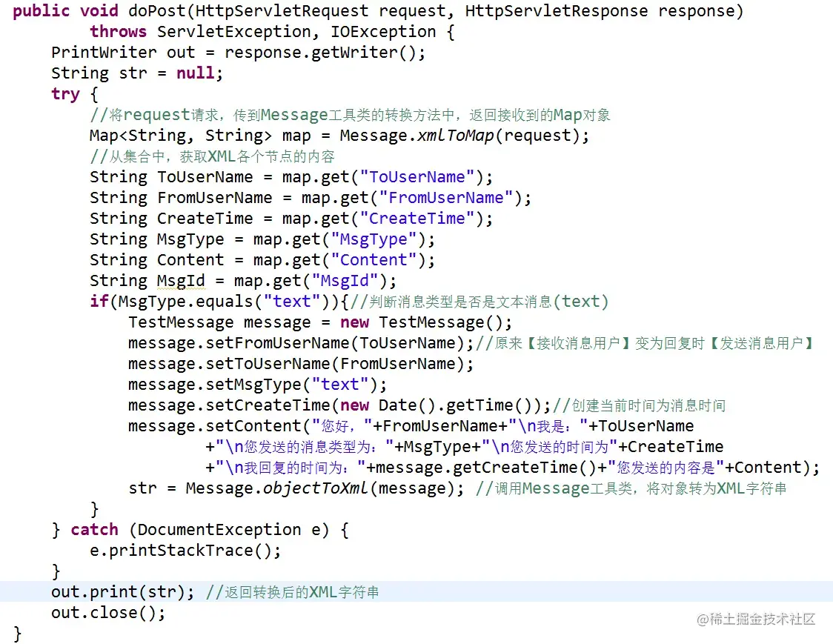This screenshot has width=833, height=644.
Task: Click Map<String, String> type declaration
Action: tap(181, 136)
